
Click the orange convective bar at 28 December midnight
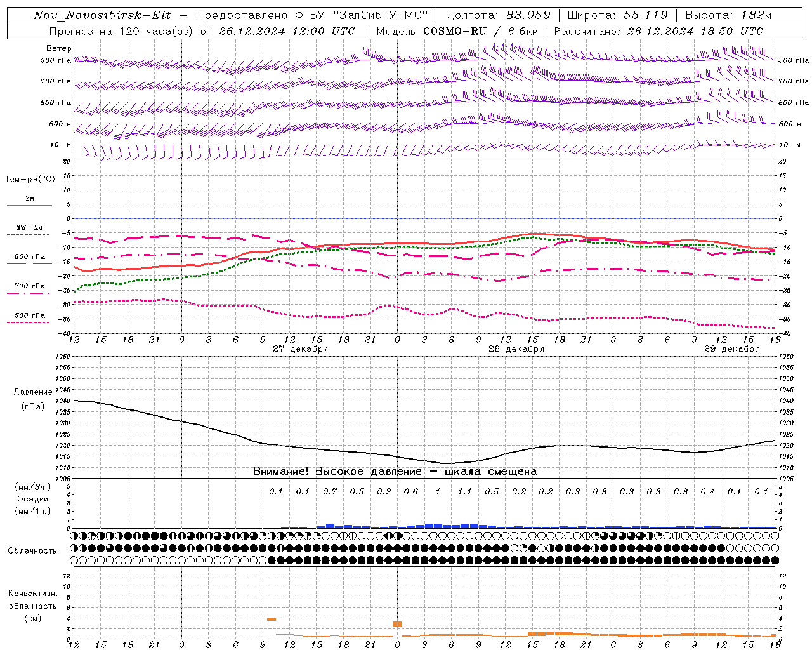click(x=397, y=624)
